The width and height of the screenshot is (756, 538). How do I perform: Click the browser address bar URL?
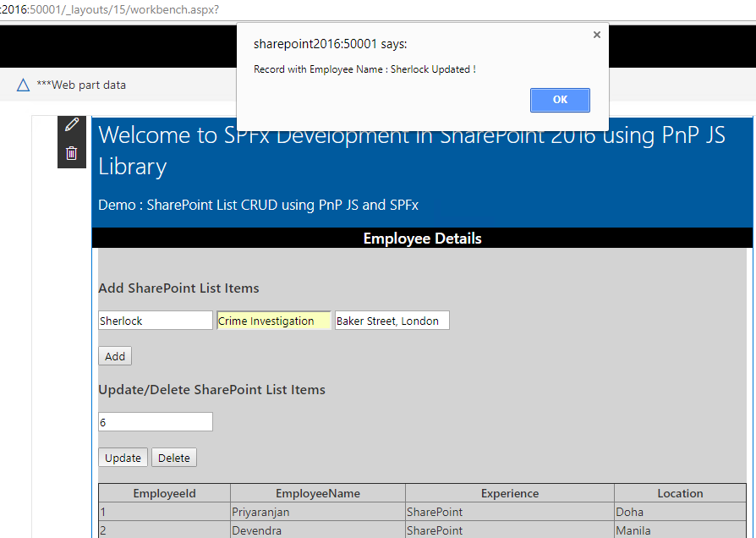point(110,9)
